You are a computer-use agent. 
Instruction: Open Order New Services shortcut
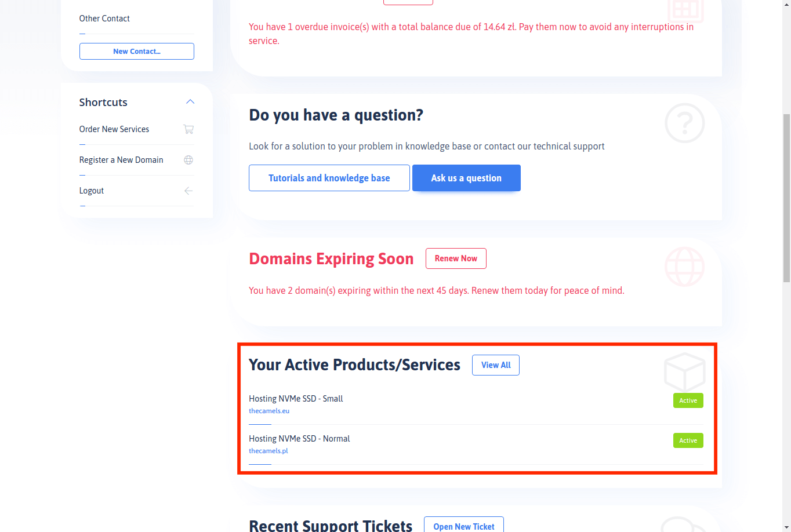click(x=114, y=129)
